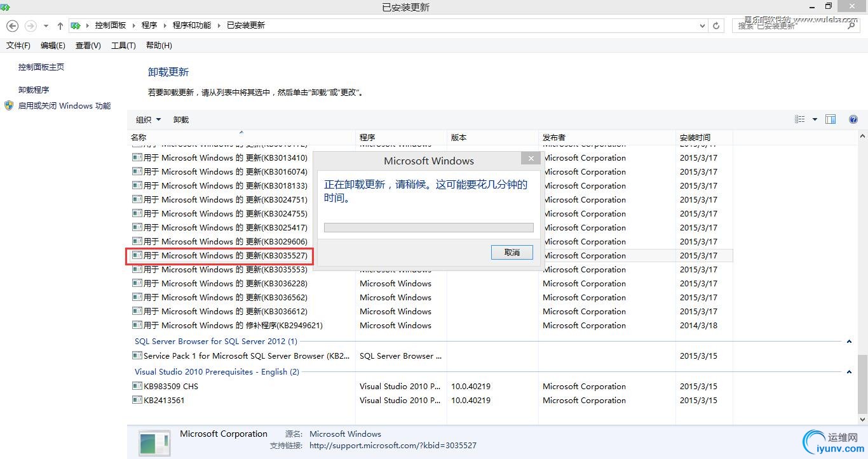The width and height of the screenshot is (868, 459).
Task: Open the 工具(T) menu
Action: pyautogui.click(x=123, y=46)
